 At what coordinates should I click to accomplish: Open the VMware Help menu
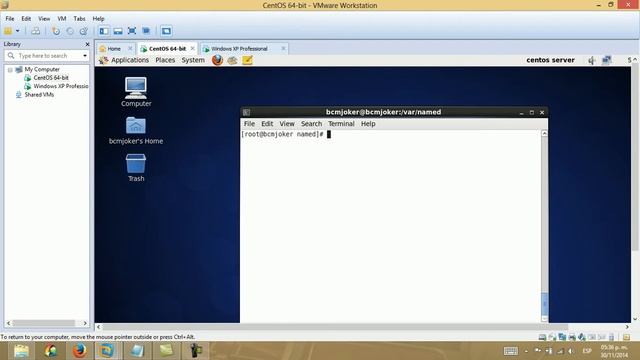click(98, 19)
